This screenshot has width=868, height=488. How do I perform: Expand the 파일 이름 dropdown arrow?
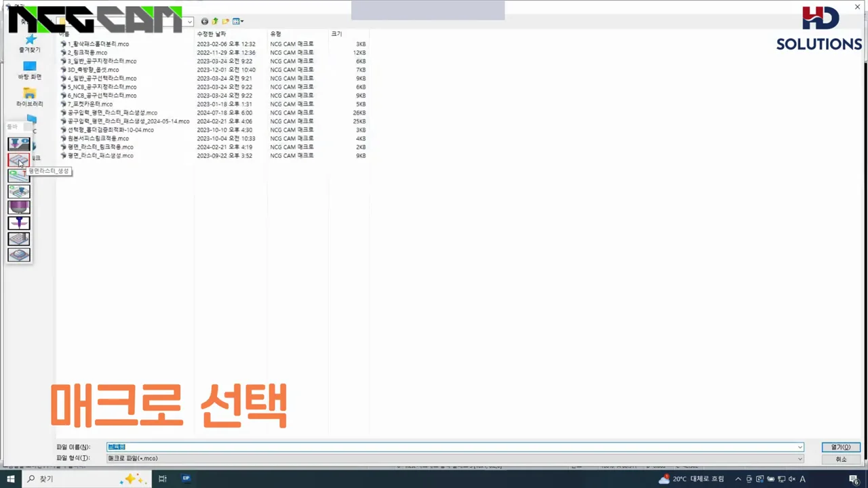coord(800,447)
